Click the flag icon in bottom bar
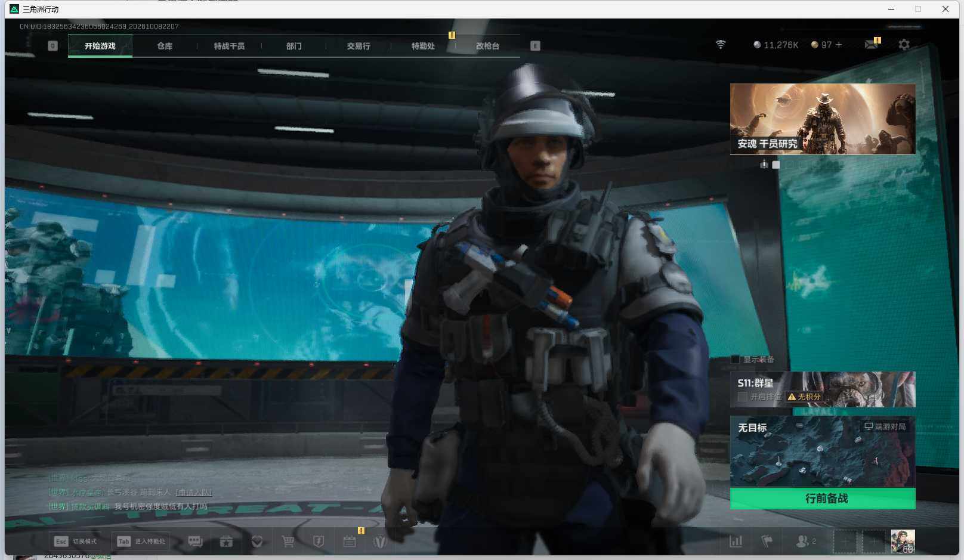Screen dimensions: 964x560 (767, 541)
